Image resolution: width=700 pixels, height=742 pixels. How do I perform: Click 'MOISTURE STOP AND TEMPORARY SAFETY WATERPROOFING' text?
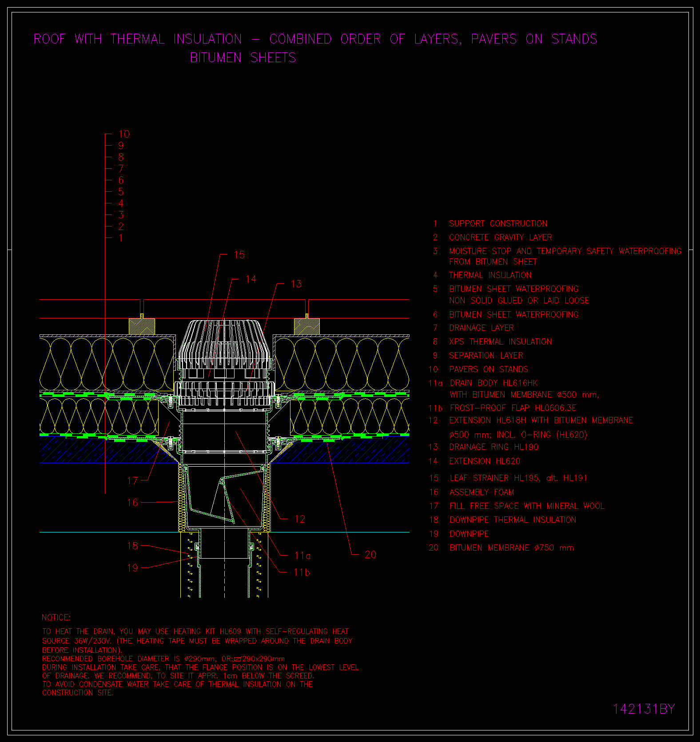pyautogui.click(x=565, y=251)
